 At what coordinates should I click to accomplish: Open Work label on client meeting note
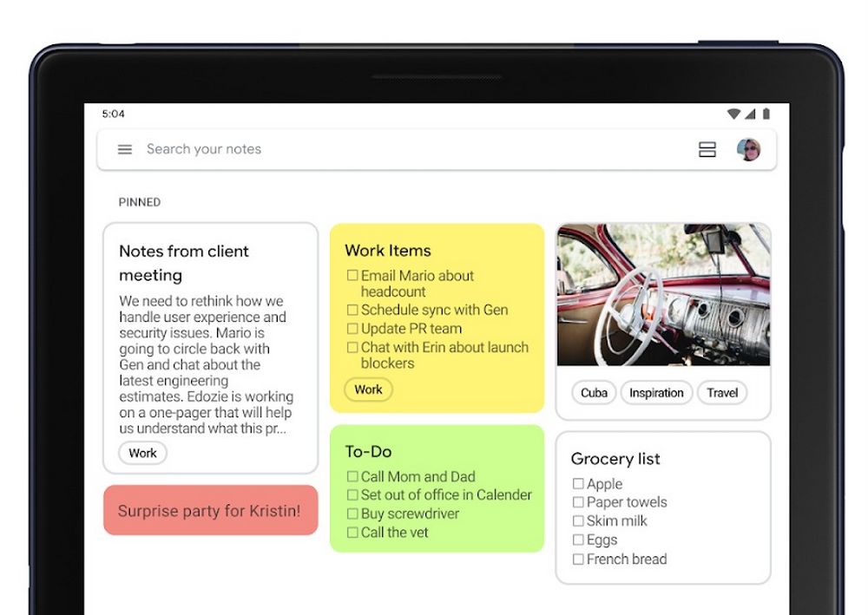tap(143, 453)
